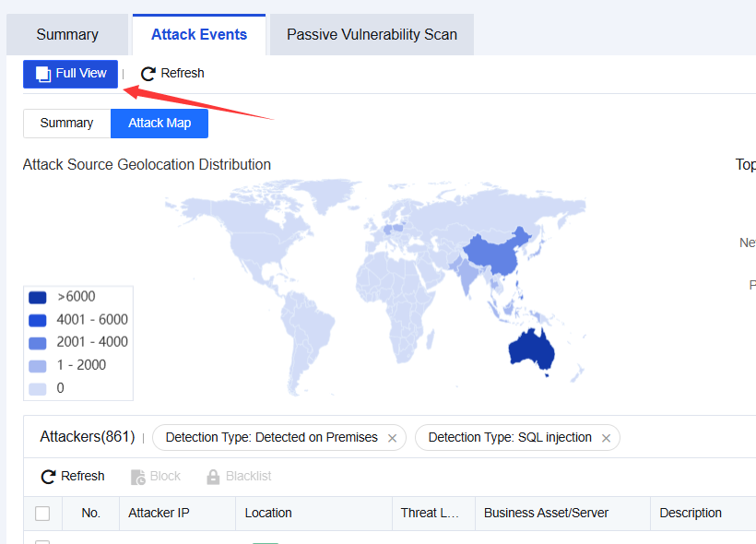Image resolution: width=756 pixels, height=544 pixels.
Task: Switch to the Summary main tab
Action: [67, 35]
